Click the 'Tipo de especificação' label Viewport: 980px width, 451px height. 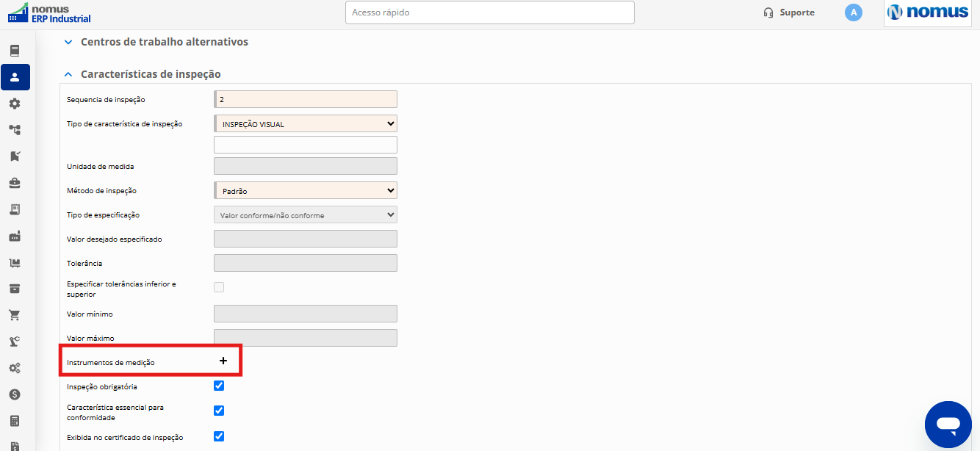point(103,214)
